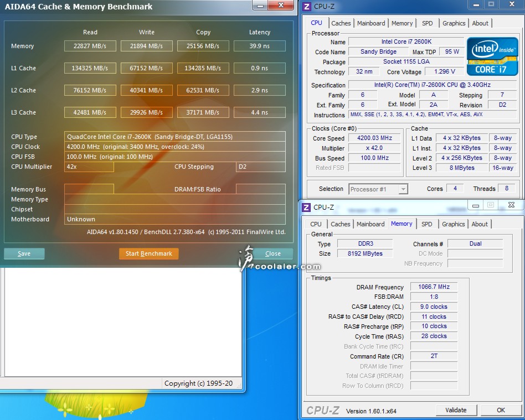Open Mainboard tab in upper CPU-Z window
This screenshot has height=420, width=525.
pyautogui.click(x=371, y=23)
